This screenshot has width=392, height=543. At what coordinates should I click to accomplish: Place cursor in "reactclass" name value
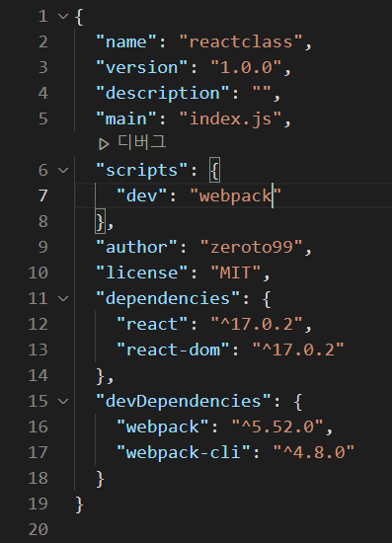click(x=241, y=41)
